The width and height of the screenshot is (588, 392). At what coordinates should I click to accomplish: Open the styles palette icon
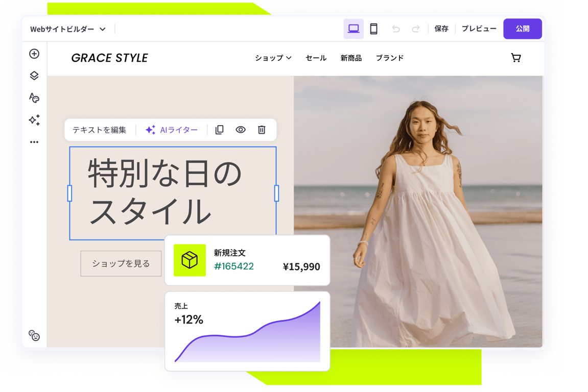(x=34, y=98)
